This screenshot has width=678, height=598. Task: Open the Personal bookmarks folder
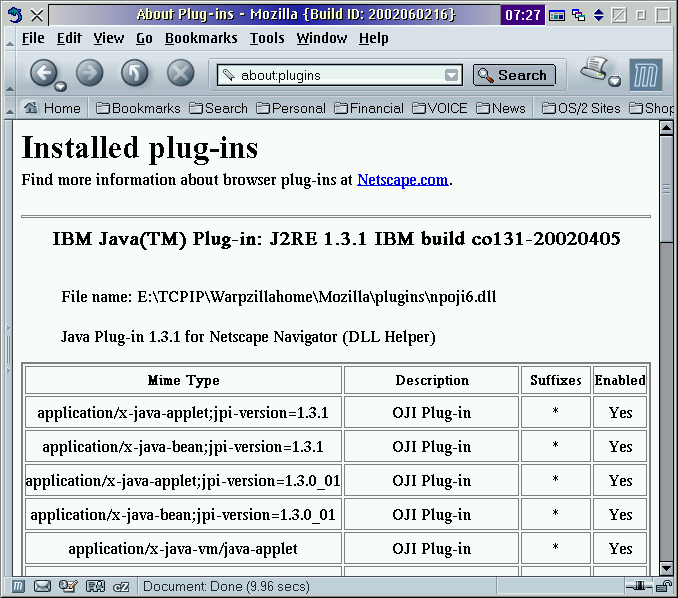click(x=291, y=108)
